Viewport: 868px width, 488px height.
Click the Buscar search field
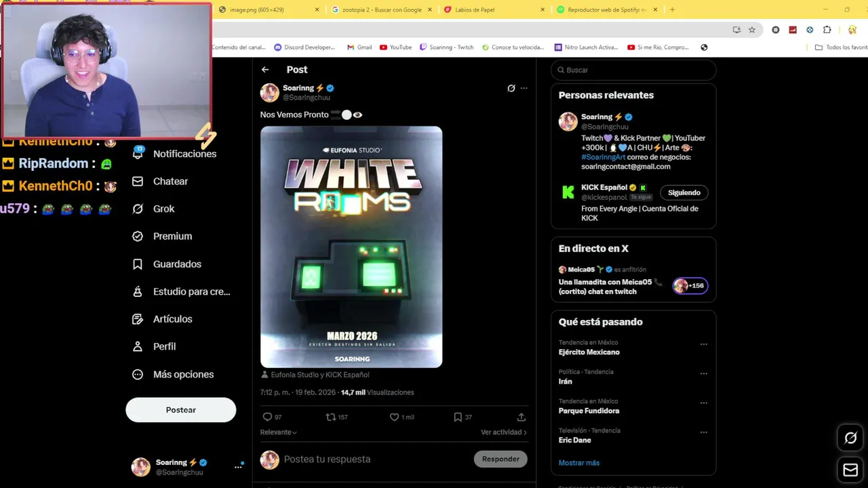pos(633,70)
